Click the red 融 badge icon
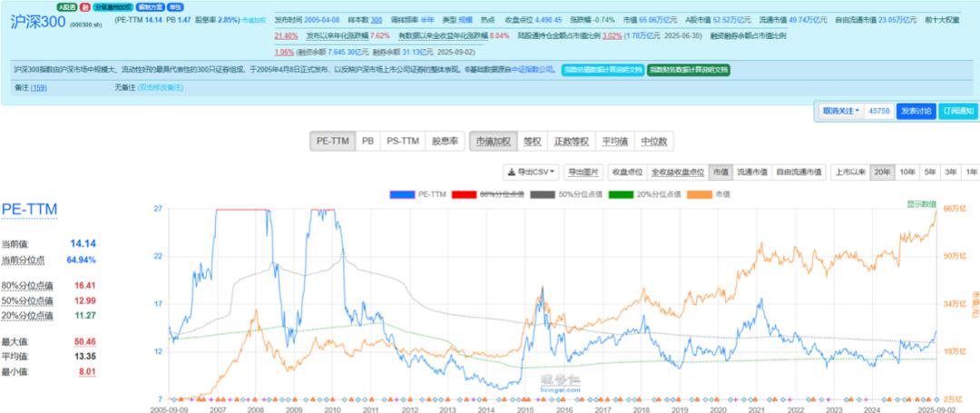This screenshot has width=980, height=413. click(84, 6)
